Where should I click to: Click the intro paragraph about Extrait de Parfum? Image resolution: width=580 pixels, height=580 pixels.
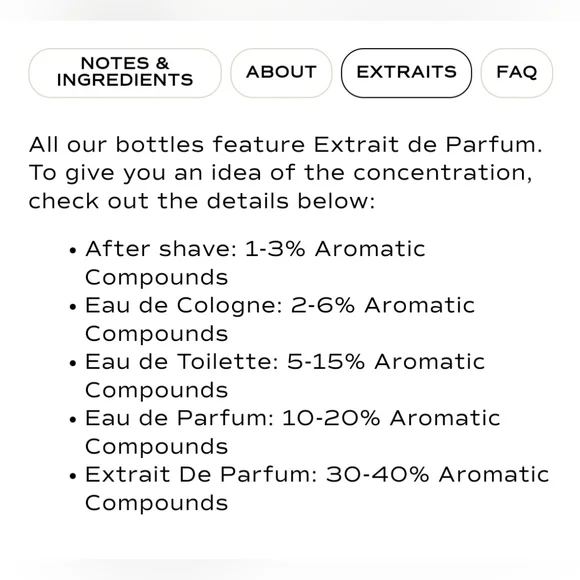[x=286, y=173]
